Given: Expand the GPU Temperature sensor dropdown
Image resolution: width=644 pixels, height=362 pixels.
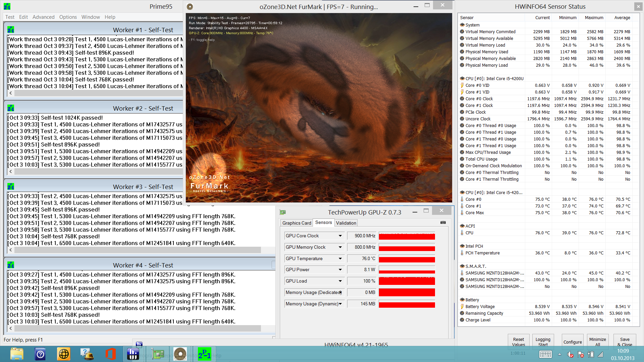Looking at the screenshot, I should 340,259.
